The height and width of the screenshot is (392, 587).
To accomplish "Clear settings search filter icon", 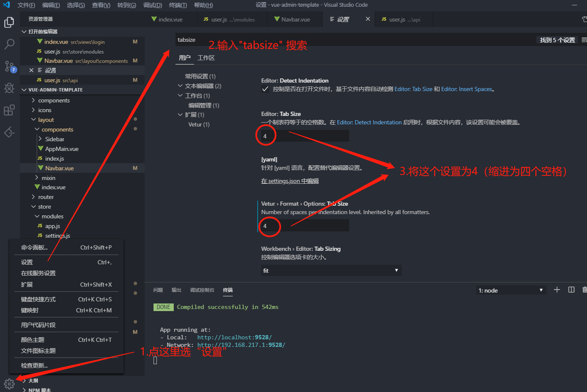I will pyautogui.click(x=584, y=40).
